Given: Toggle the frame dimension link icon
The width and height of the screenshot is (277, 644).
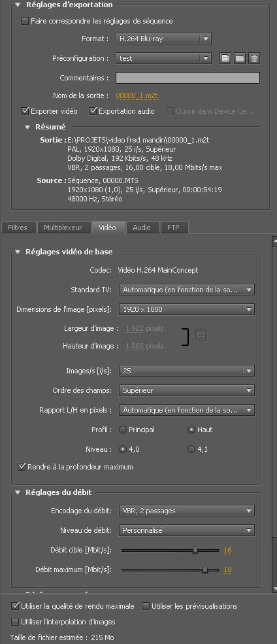Looking at the screenshot, I should pos(201,335).
